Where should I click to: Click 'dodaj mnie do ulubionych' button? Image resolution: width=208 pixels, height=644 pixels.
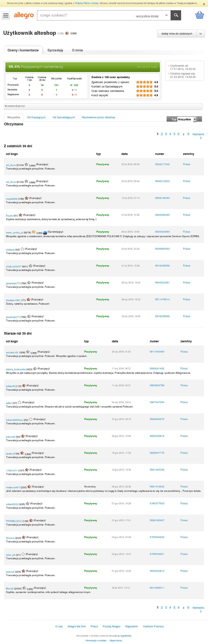177,34
